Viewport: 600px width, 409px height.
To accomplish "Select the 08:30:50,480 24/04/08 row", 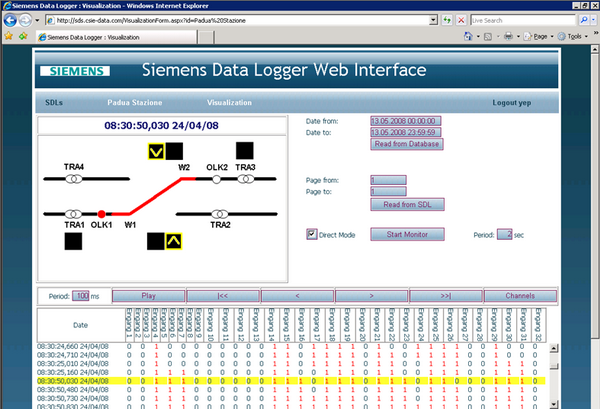I will [291, 389].
